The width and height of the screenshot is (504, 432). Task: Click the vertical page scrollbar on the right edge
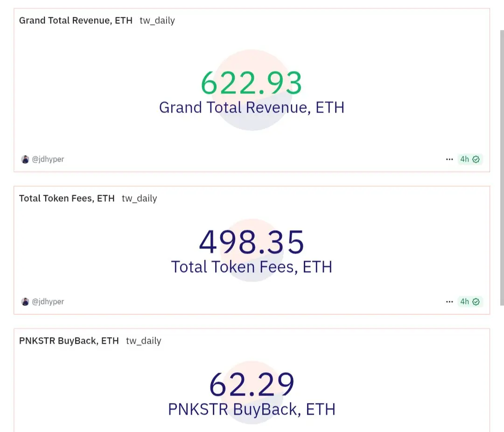[x=502, y=168]
